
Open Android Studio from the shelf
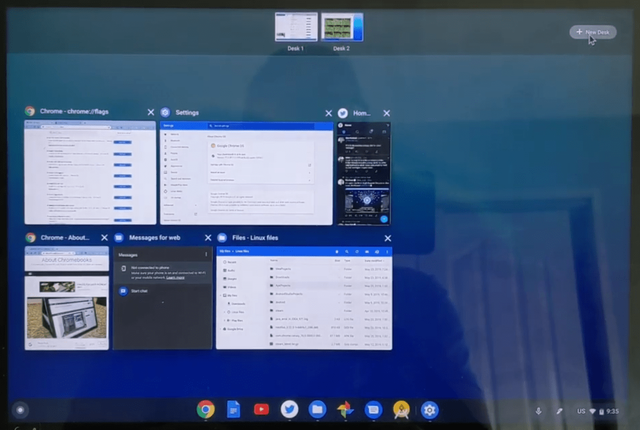401,410
